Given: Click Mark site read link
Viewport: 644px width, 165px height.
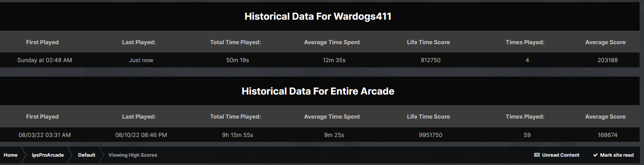Looking at the screenshot, I should (613, 155).
